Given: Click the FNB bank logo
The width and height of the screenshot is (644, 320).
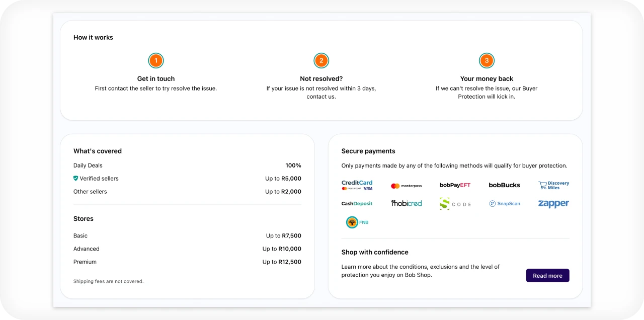Looking at the screenshot, I should tap(357, 222).
